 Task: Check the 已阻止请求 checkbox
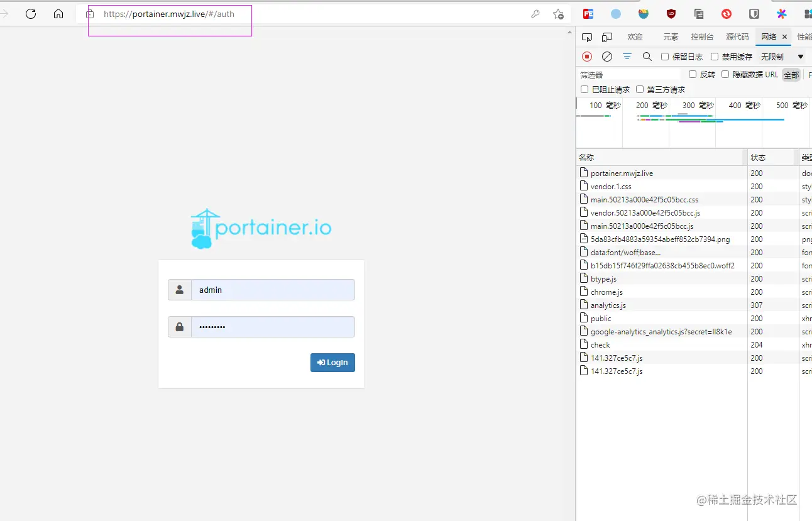click(584, 89)
